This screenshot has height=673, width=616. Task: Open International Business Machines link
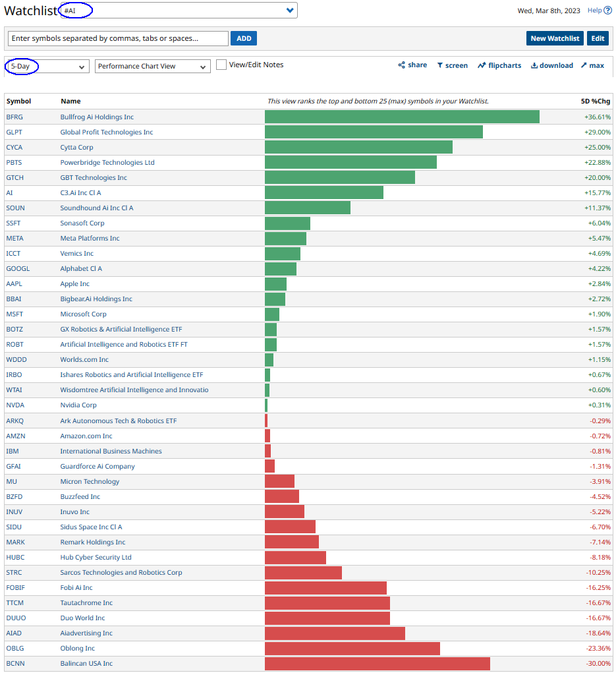[x=111, y=451]
